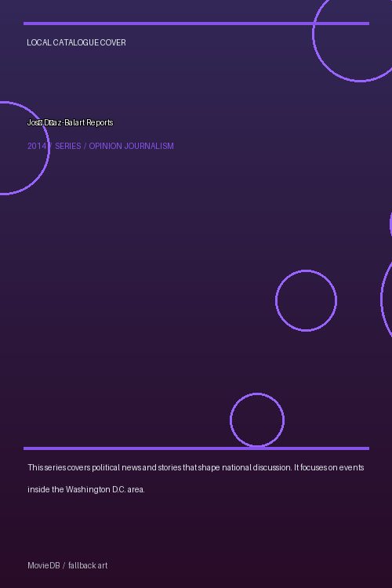Click the small purple sliver at the right edge

coord(390,224)
